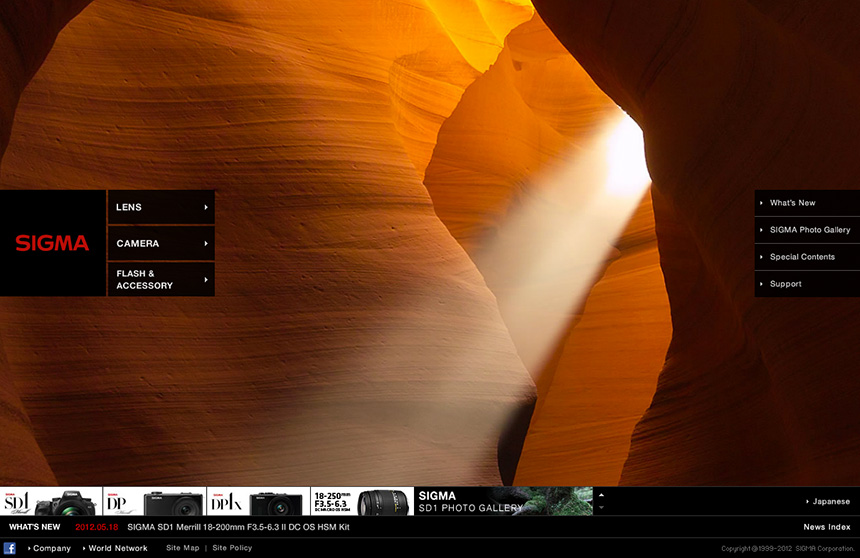Click the SD1 camera banner thumbnail
This screenshot has height=558, width=860.
(x=51, y=501)
